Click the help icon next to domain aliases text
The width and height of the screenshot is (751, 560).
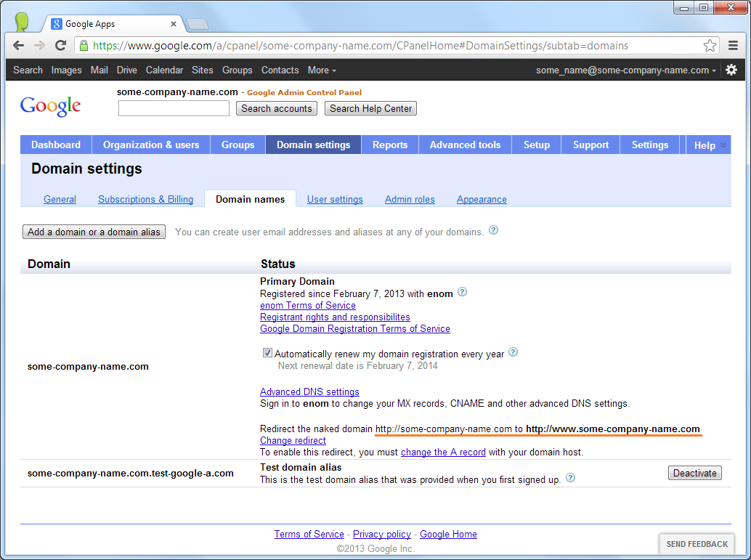tap(493, 231)
